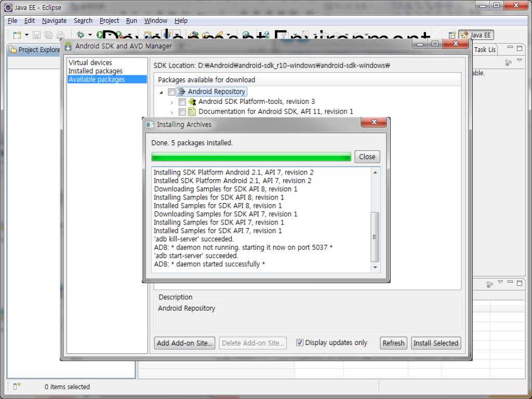Click the Android SDK Platform-tools package icon
The image size is (532, 399).
coord(192,101)
